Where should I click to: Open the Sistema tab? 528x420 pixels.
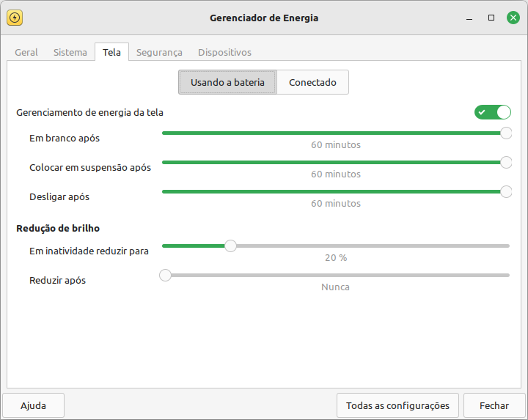70,53
